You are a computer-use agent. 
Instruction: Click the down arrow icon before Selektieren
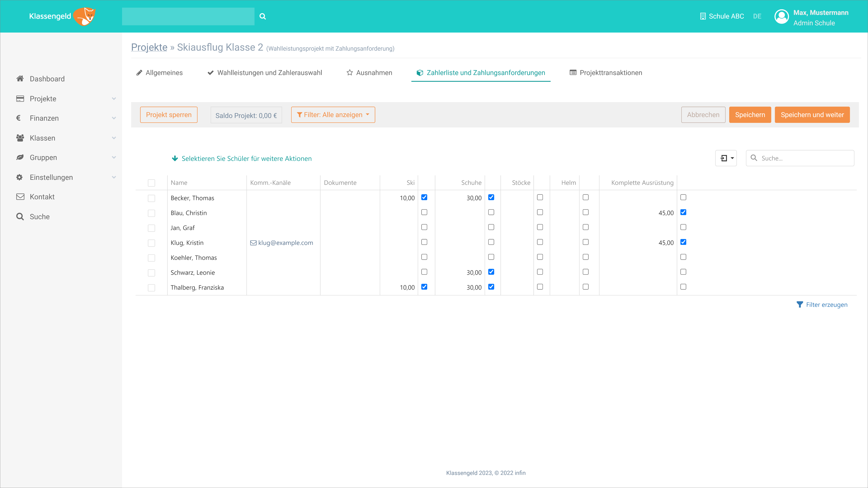(x=175, y=158)
